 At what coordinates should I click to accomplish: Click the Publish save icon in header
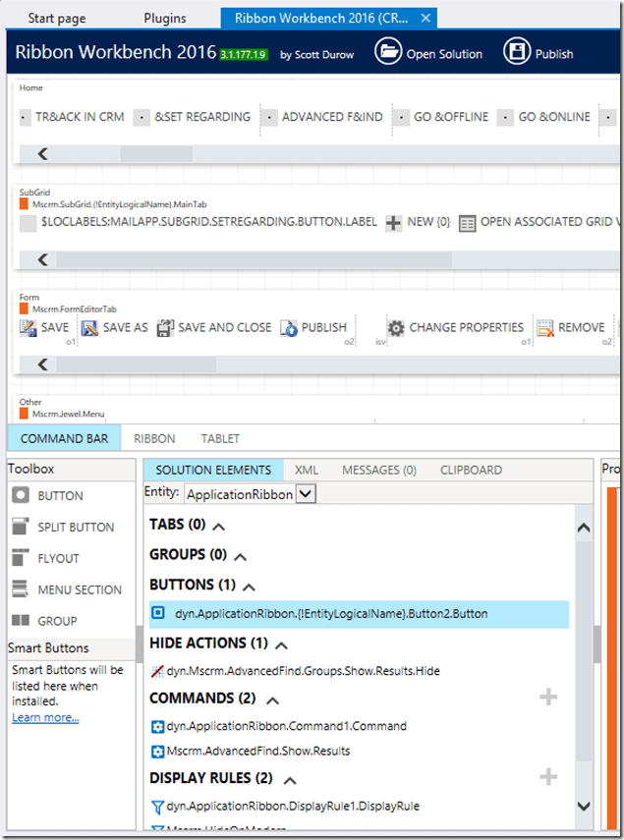point(517,52)
